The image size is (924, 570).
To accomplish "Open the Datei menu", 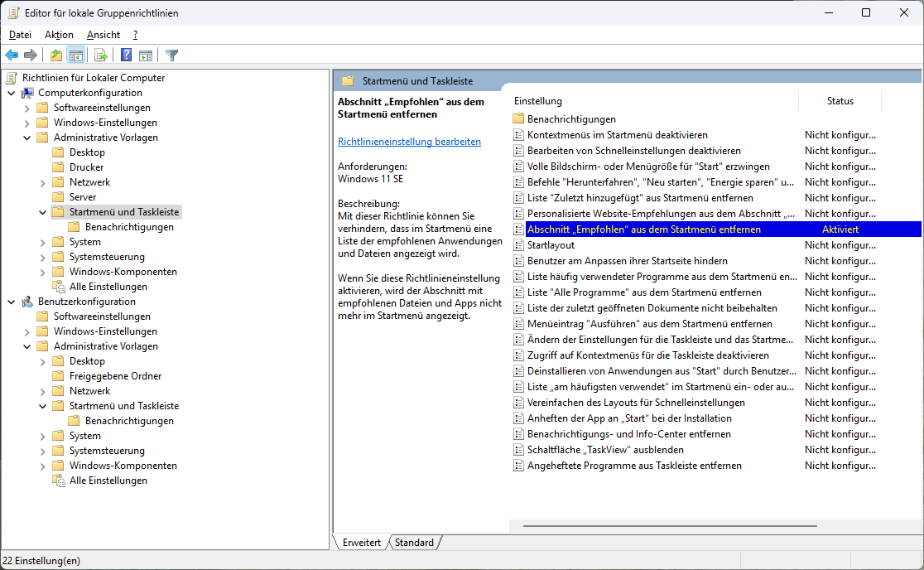I will (20, 35).
